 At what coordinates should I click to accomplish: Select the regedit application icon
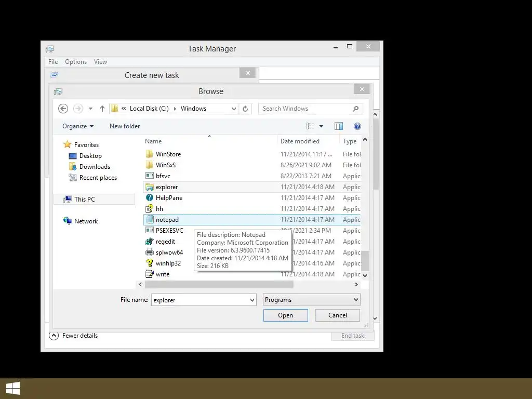(x=149, y=241)
